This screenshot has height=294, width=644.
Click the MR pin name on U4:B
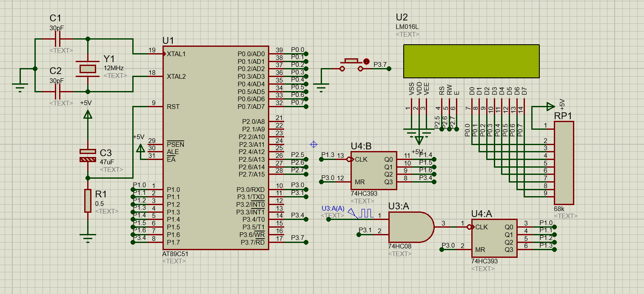click(359, 182)
